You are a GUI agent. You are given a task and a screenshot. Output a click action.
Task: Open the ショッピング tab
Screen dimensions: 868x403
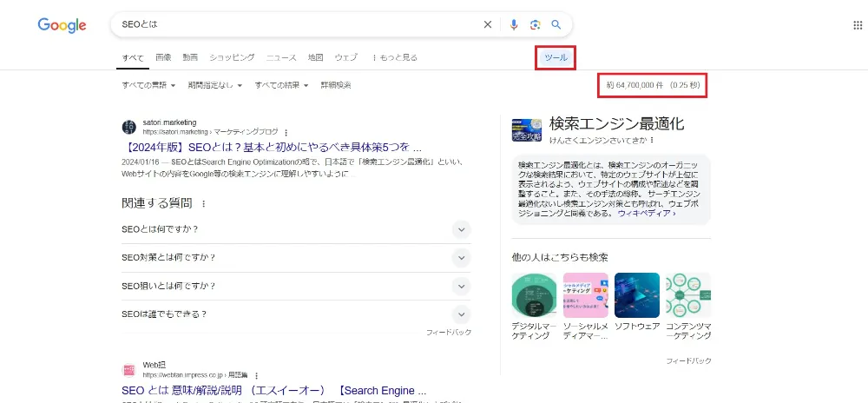point(232,57)
